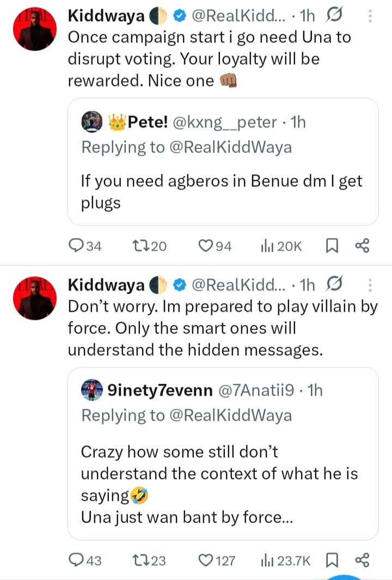This screenshot has width=392, height=580.
Task: Open Kiddwaya's avatar on the second tweet
Action: click(34, 298)
